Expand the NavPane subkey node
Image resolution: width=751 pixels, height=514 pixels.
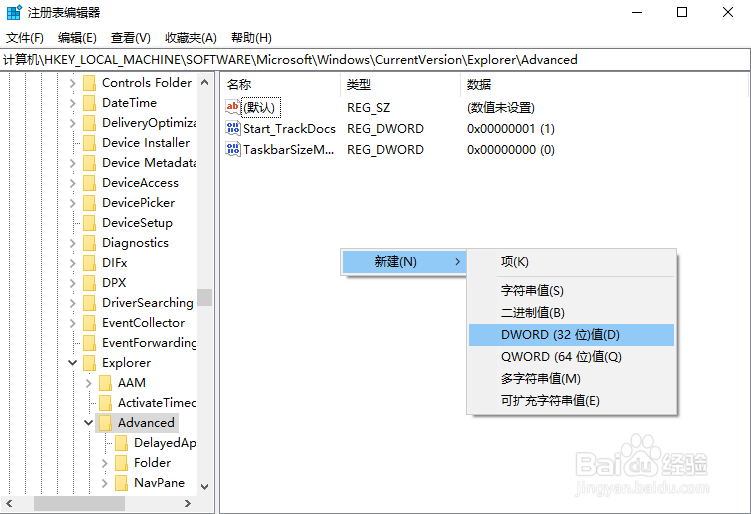point(104,483)
